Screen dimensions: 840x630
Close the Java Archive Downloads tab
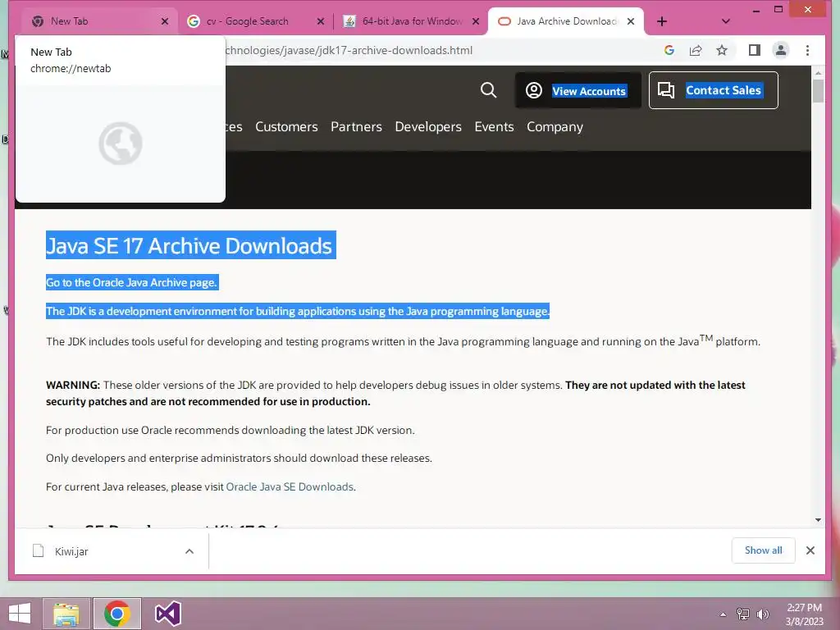[631, 21]
